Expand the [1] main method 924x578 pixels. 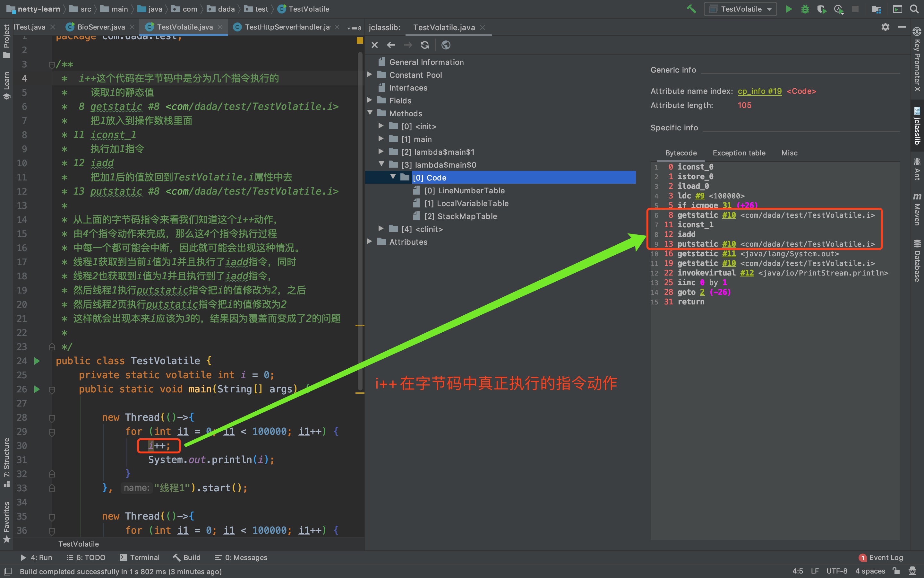381,138
